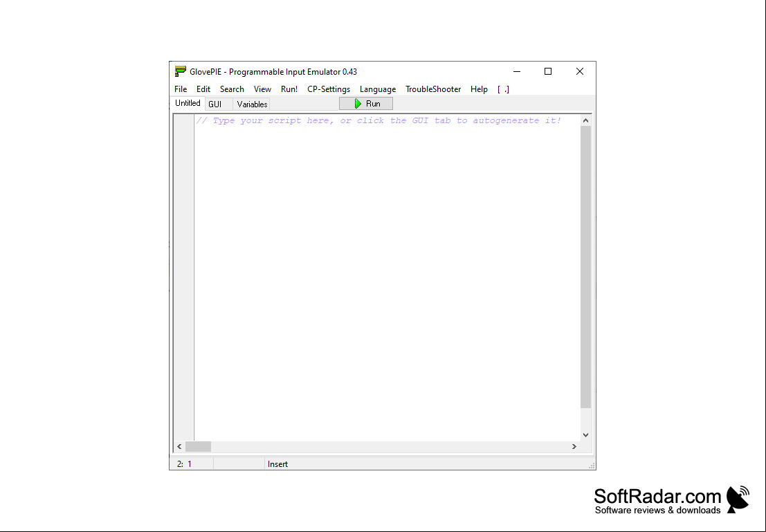Click the horizontal scrollbar thumb
Image resolution: width=766 pixels, height=532 pixels.
[198, 446]
